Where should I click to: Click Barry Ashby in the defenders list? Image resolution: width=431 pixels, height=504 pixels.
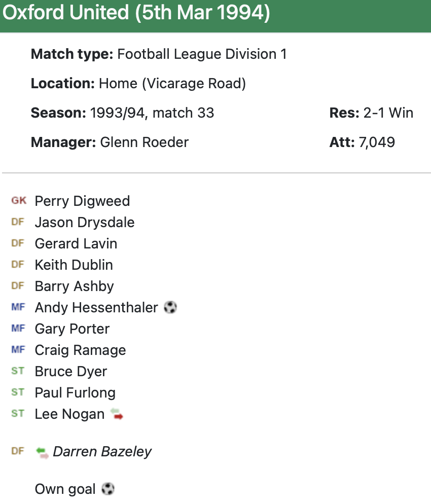point(74,286)
